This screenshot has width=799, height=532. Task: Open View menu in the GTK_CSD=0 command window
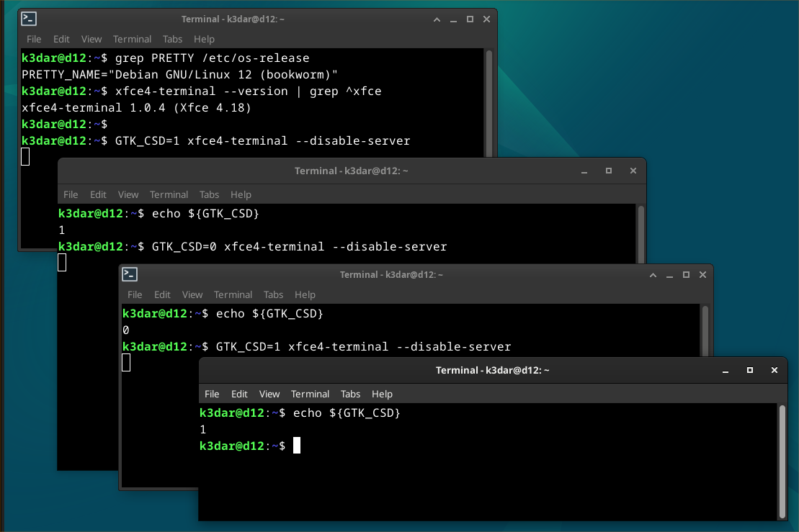pos(128,194)
